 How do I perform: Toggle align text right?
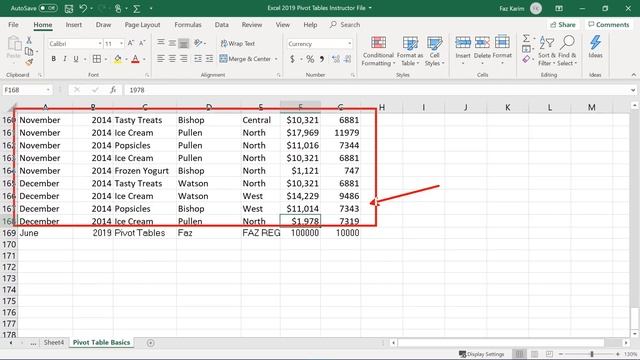[184, 59]
